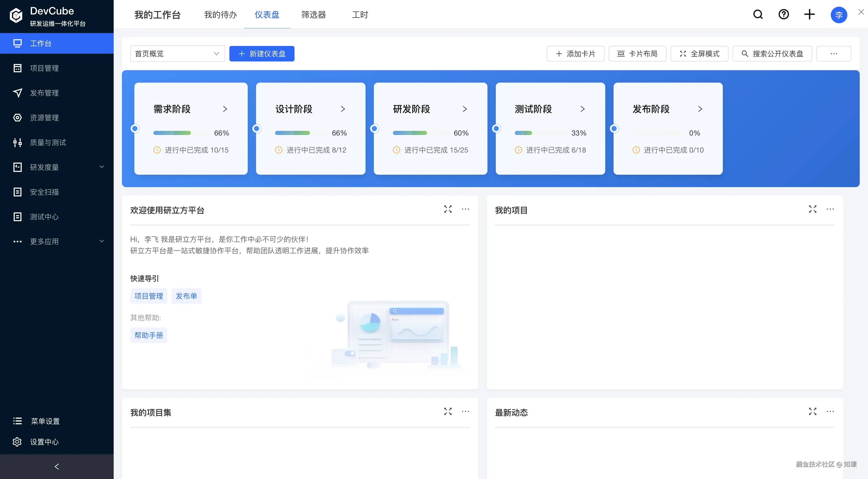Open 发布管理 from the sidebar
This screenshot has width=868, height=479.
44,93
